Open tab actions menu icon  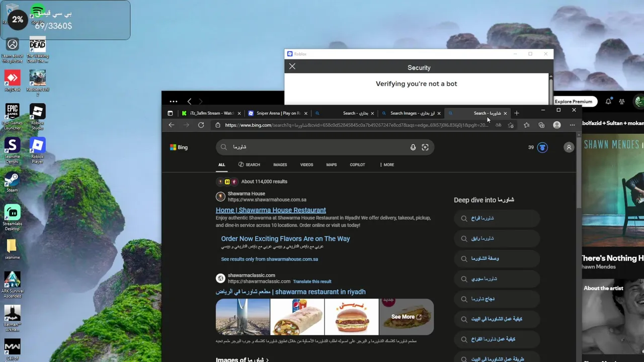pyautogui.click(x=170, y=113)
